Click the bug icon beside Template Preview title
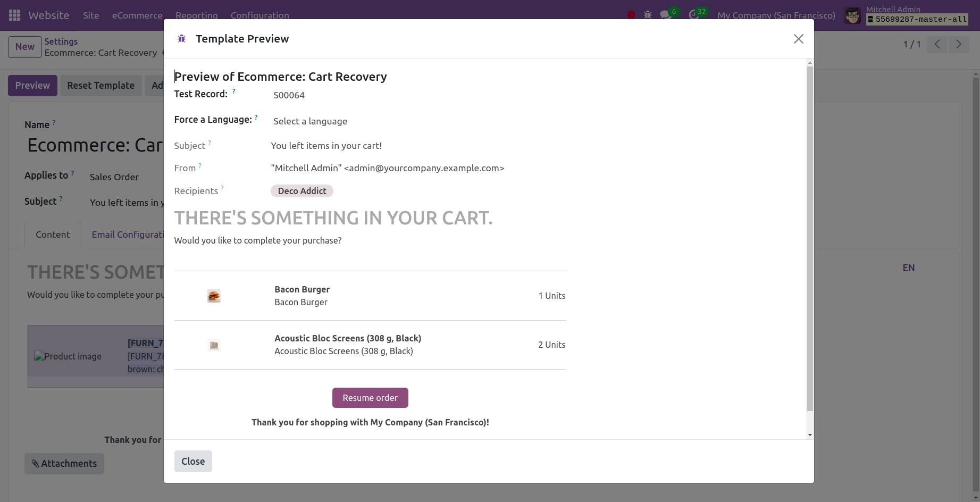The width and height of the screenshot is (980, 502). click(x=181, y=38)
